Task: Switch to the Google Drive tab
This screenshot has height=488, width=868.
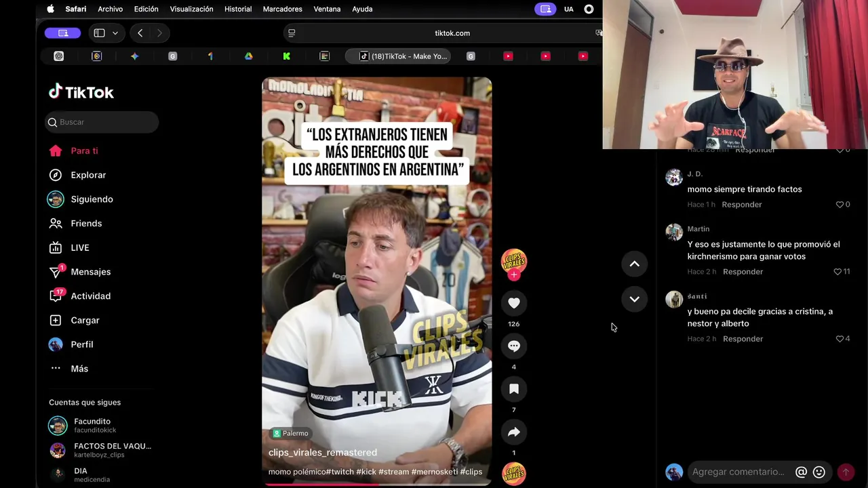Action: tap(249, 56)
